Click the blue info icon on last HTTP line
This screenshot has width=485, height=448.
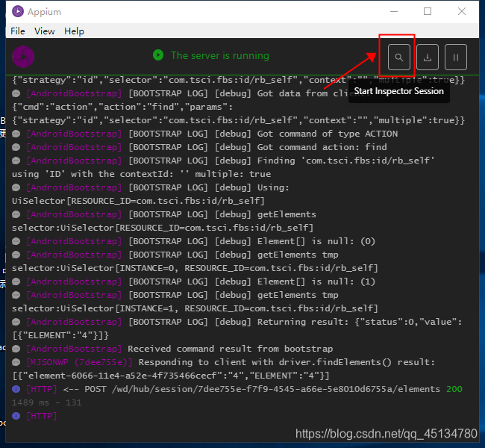pos(16,416)
